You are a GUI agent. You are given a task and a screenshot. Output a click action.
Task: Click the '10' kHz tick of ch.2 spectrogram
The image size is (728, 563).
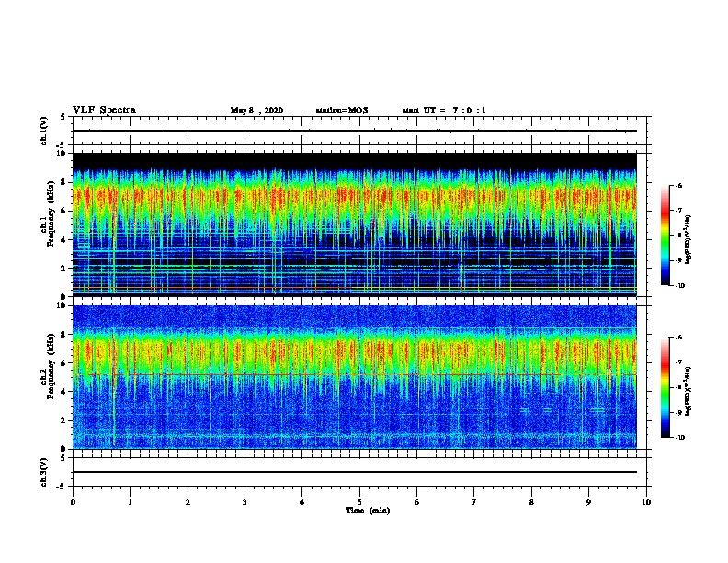(61, 305)
